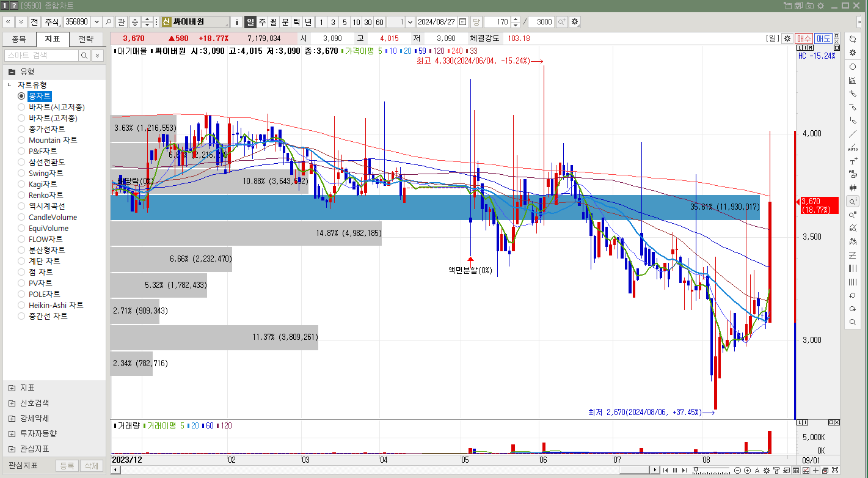Screen dimensions: 868x478
Task: Switch to 틱 (tick) period
Action: [x=296, y=22]
